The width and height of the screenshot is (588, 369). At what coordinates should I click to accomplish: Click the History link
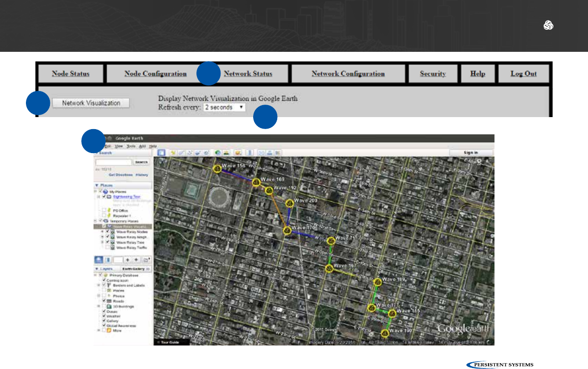click(142, 175)
